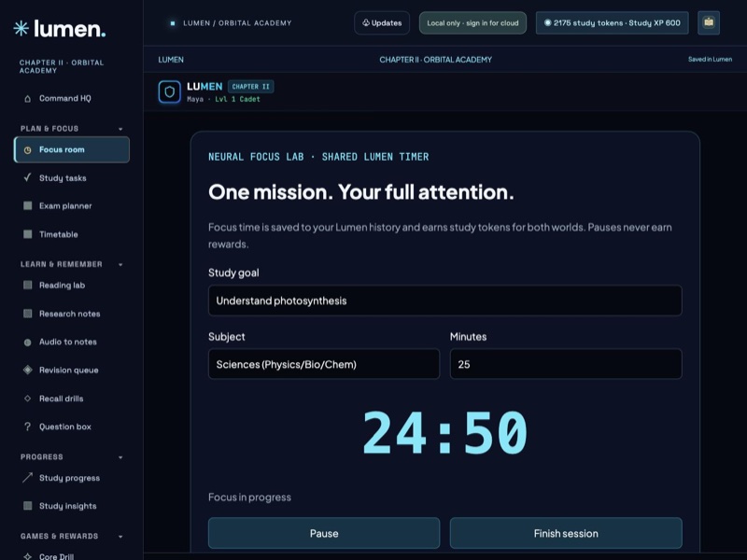Click Neural Focus Lab heading text
747x560 pixels.
click(x=318, y=157)
